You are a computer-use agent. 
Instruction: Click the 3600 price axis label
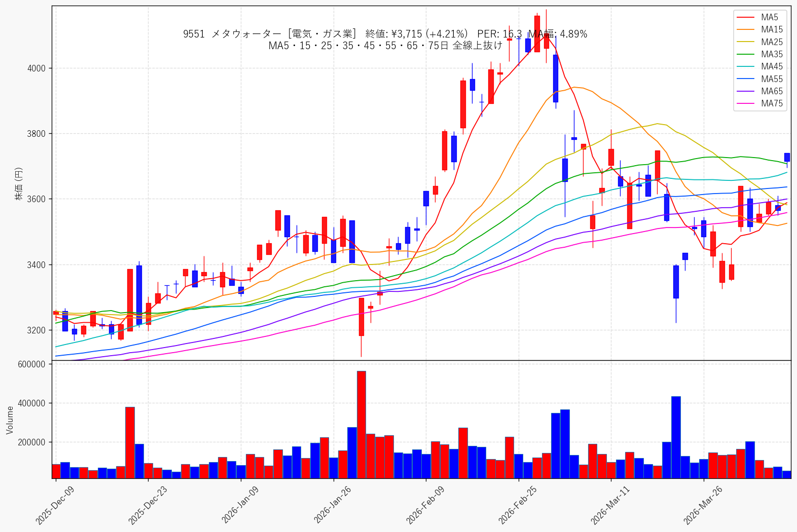36,199
